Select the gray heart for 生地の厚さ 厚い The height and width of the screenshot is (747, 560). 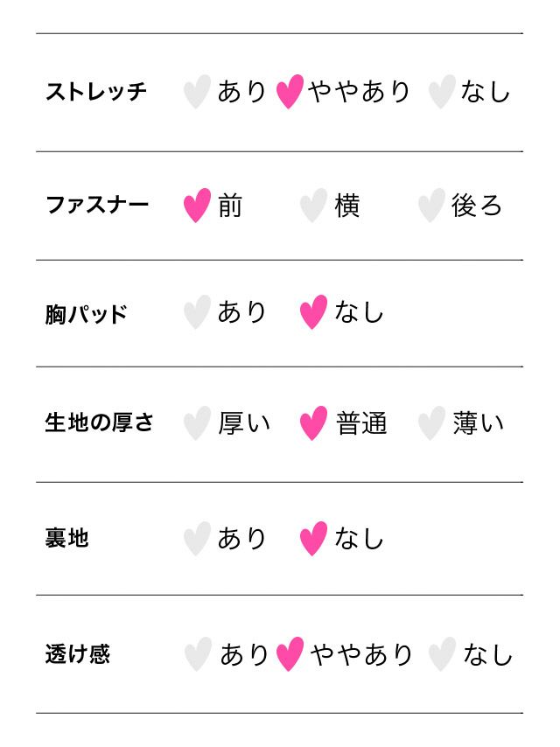click(198, 423)
